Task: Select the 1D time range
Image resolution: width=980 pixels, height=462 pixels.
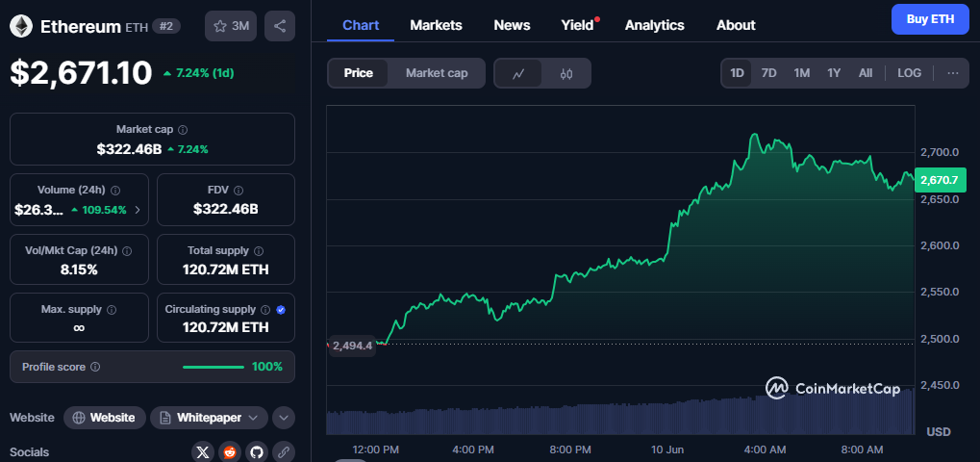Action: (737, 73)
